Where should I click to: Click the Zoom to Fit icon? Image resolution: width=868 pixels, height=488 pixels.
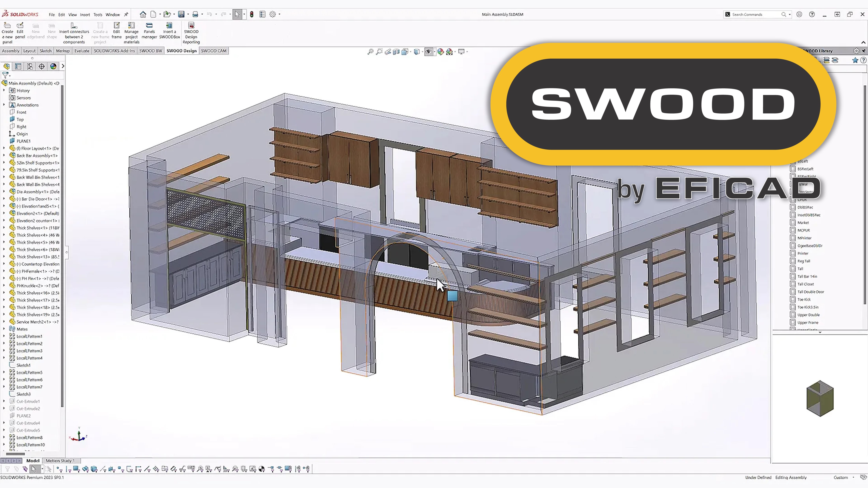point(370,51)
